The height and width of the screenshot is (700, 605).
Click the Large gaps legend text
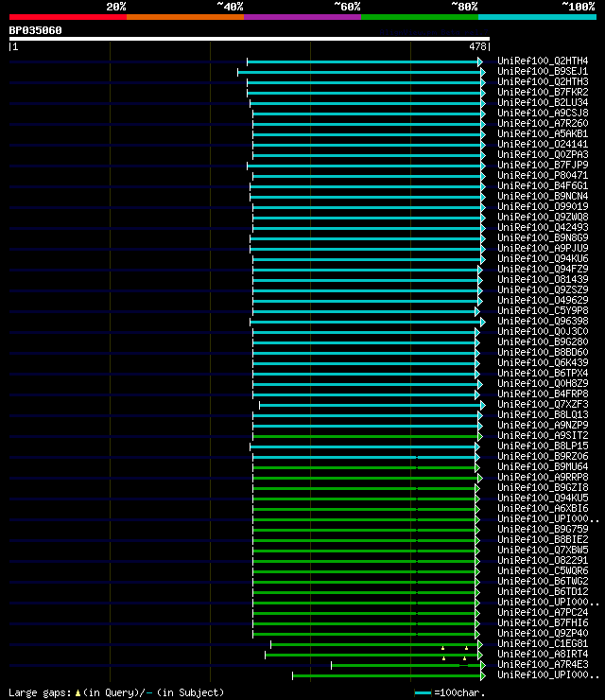pos(116,692)
